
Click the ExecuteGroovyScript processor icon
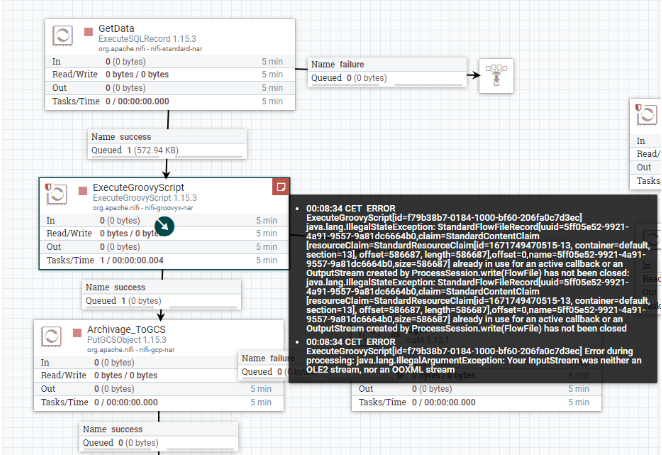coord(57,194)
